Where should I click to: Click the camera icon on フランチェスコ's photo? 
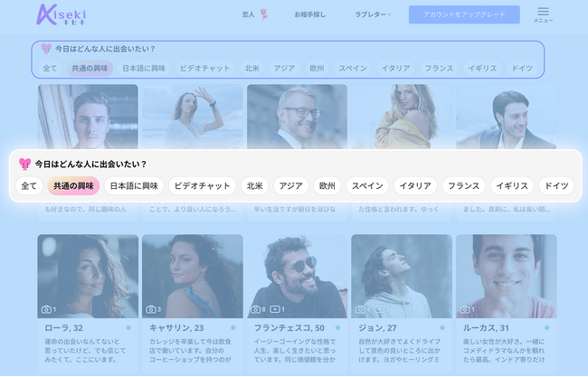pyautogui.click(x=255, y=308)
